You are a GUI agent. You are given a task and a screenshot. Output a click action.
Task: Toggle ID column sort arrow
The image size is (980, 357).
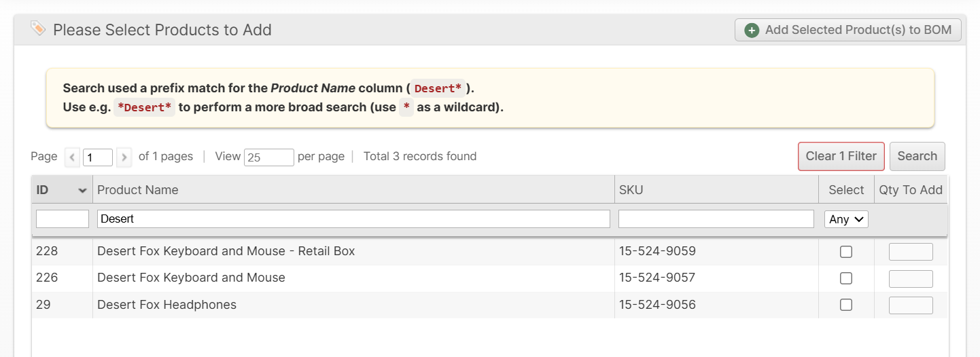point(83,191)
